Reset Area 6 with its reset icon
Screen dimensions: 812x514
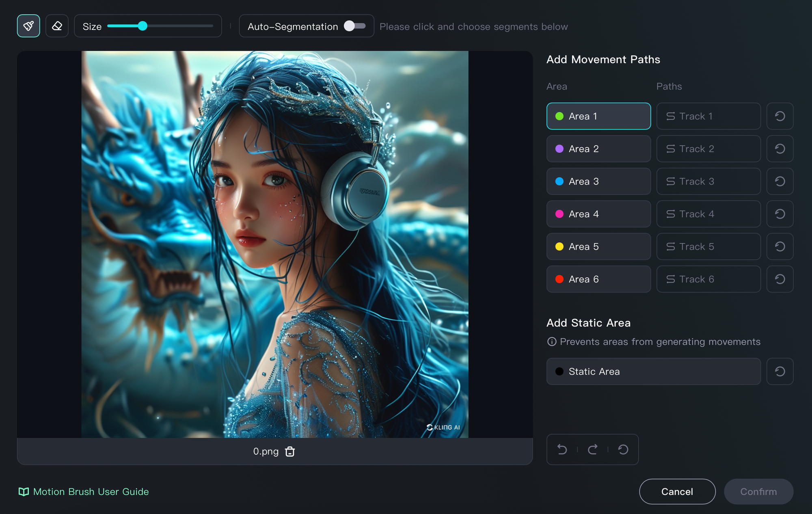780,279
